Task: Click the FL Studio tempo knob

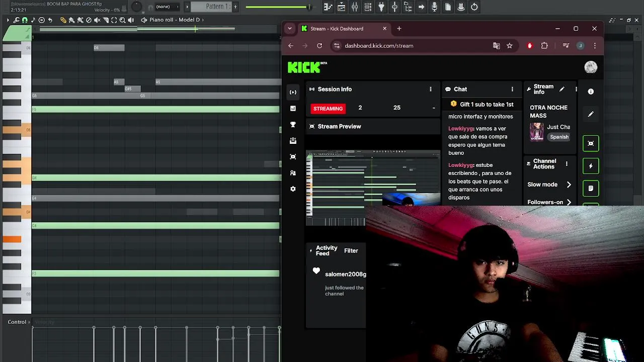Action: click(136, 7)
